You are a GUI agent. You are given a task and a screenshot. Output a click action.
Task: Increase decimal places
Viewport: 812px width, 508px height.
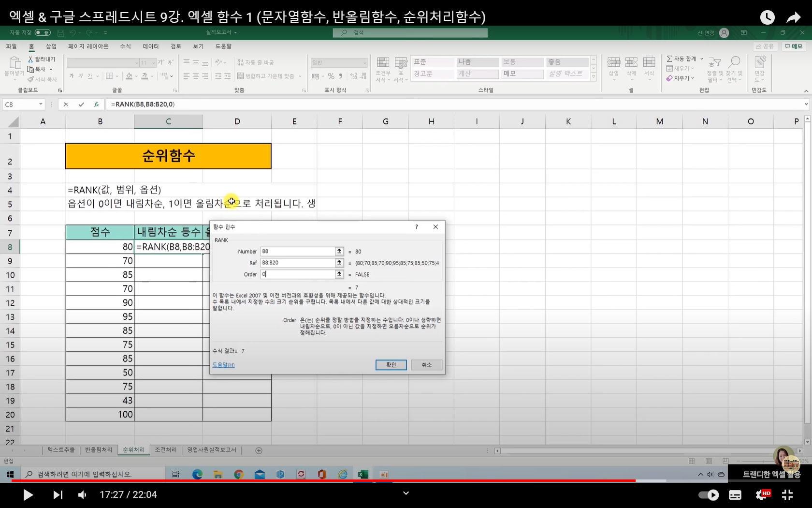(x=353, y=76)
